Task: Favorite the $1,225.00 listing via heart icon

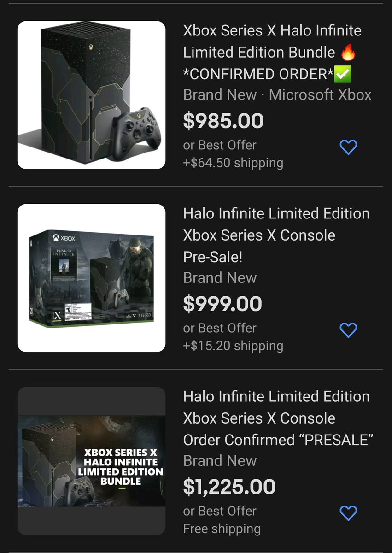Action: tap(348, 513)
